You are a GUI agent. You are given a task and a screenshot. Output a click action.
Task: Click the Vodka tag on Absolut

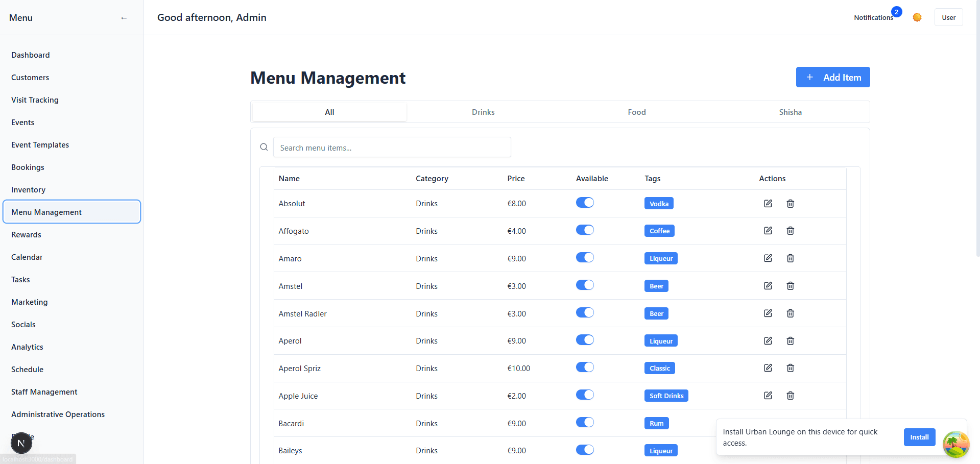click(x=659, y=204)
